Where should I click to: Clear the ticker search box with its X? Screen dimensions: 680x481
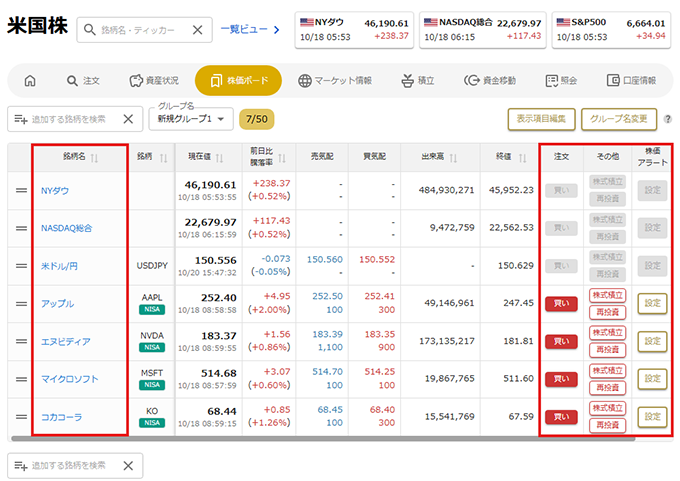click(x=197, y=29)
